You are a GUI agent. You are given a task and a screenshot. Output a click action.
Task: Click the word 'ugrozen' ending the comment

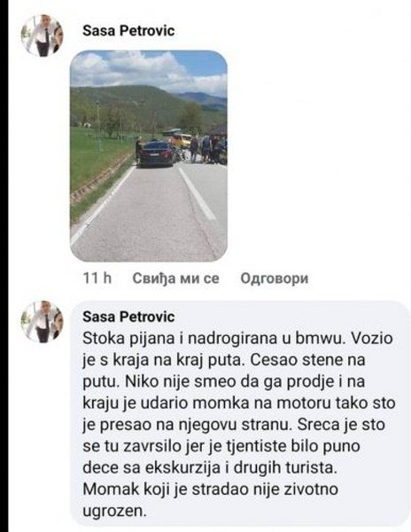click(114, 511)
